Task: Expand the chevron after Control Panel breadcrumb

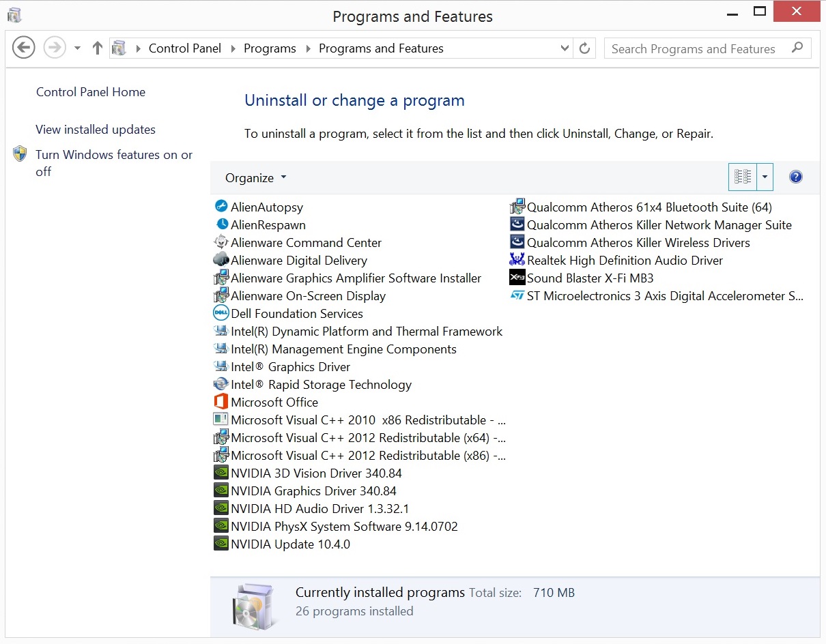Action: pos(233,48)
